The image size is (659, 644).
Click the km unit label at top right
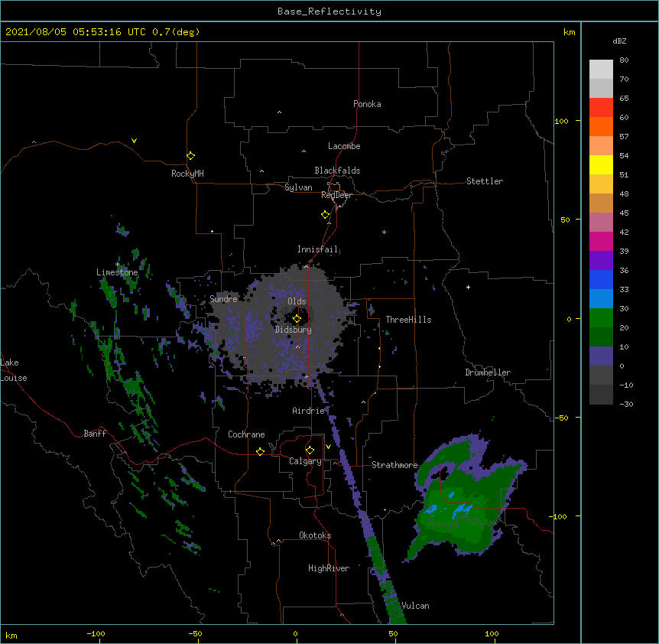coord(570,32)
